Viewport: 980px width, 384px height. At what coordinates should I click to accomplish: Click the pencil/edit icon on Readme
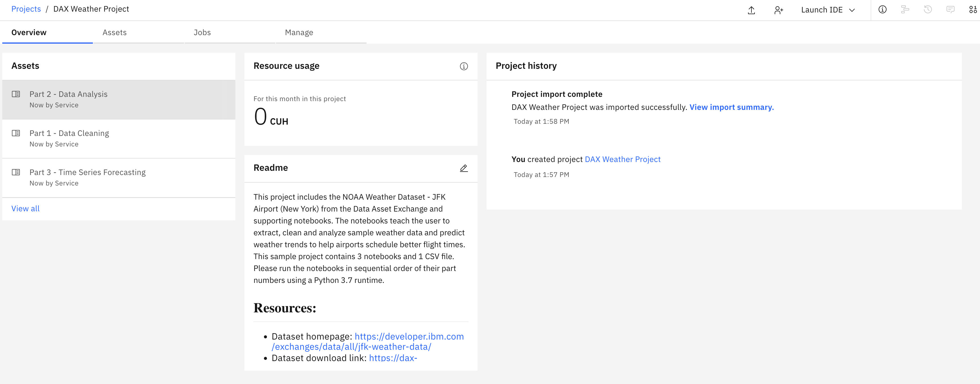[464, 168]
